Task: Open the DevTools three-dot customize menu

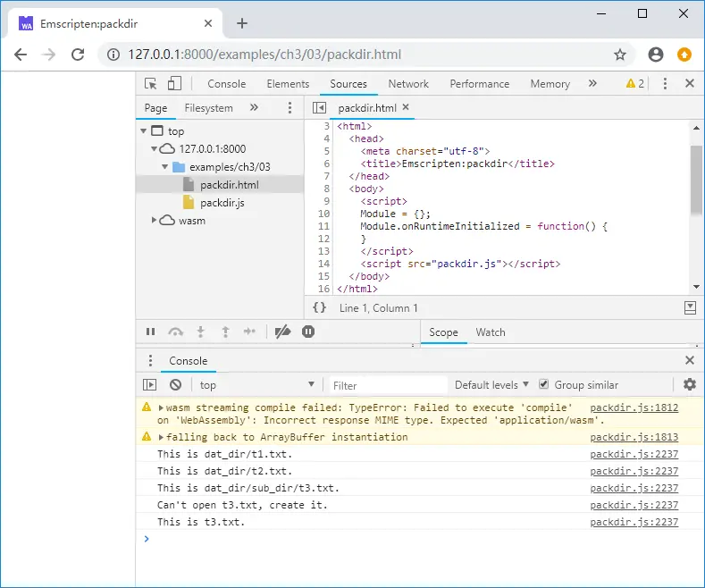Action: pyautogui.click(x=665, y=84)
